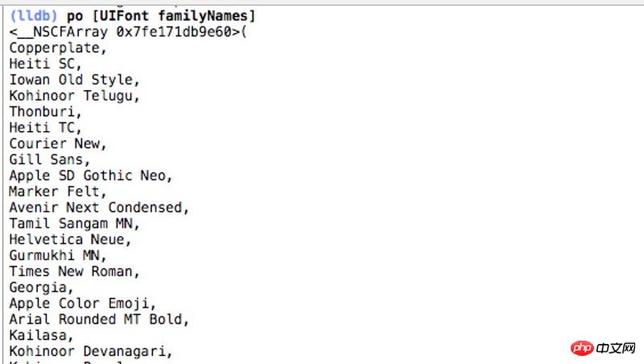Select the Apple SD Gothic Neo line
The image size is (644, 364).
[x=91, y=176]
